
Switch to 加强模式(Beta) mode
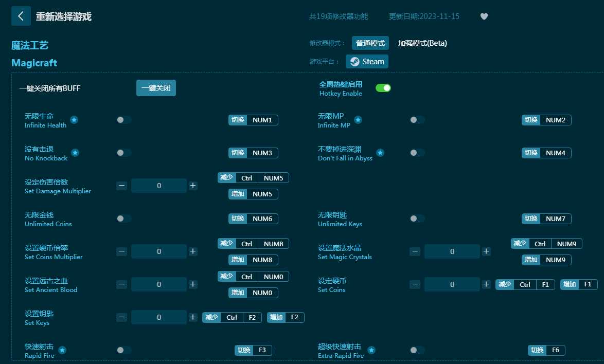422,43
